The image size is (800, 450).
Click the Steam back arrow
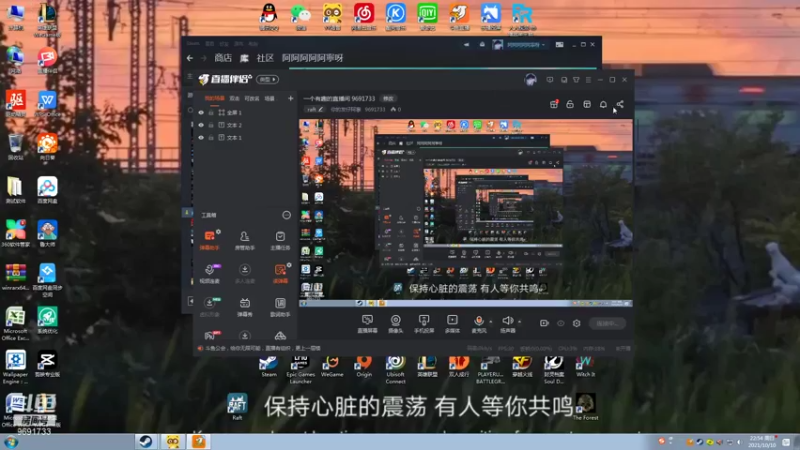[x=190, y=58]
